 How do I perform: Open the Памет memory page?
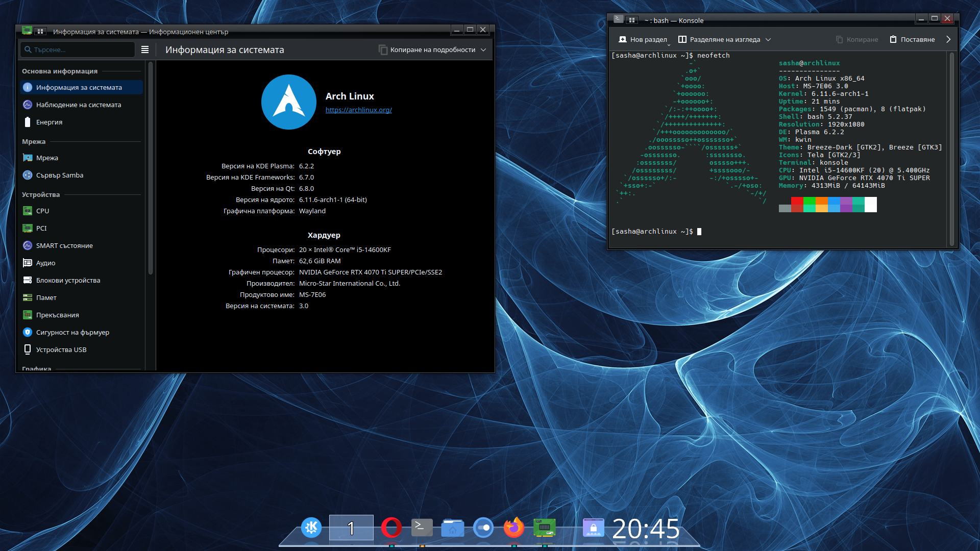click(82, 297)
